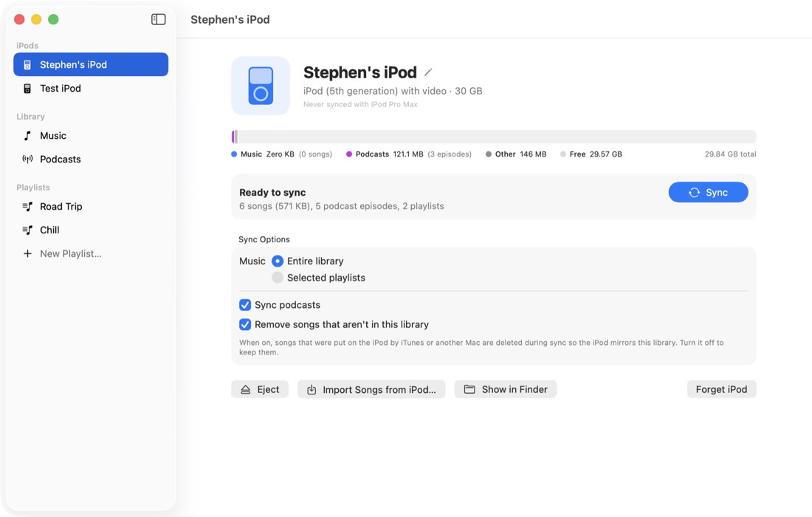
Task: Uncheck Remove songs that aren't in library
Action: tap(245, 325)
